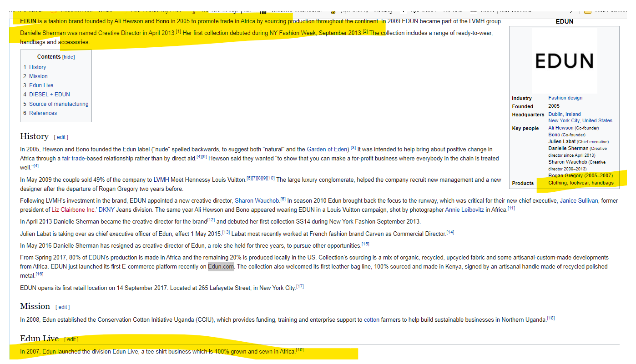
Task: Open the Clothing link under Products
Action: [557, 183]
